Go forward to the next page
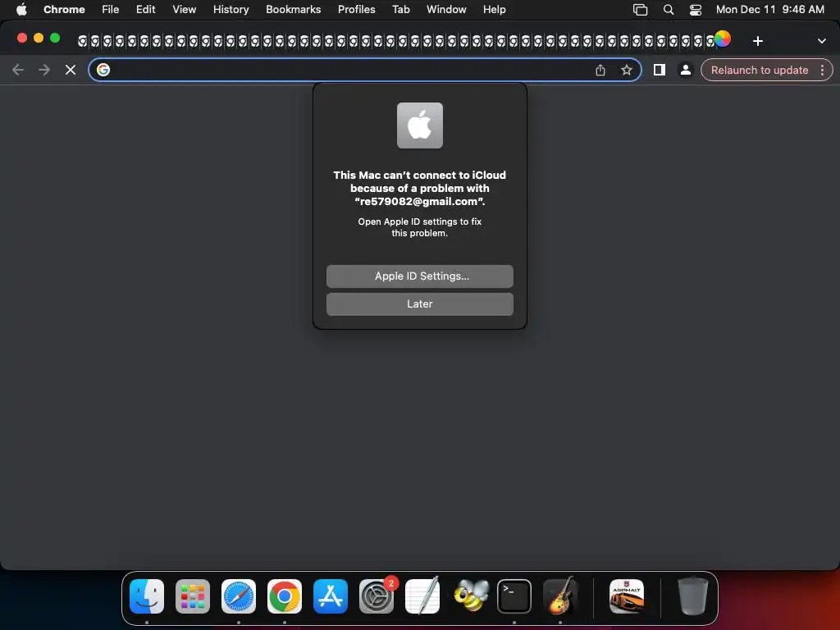 44,70
